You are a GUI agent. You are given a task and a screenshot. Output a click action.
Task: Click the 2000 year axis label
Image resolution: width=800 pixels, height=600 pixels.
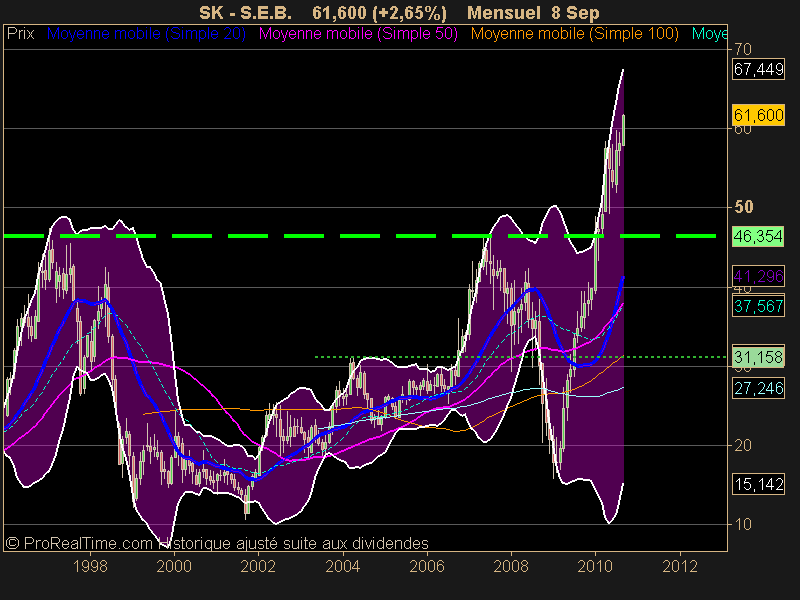pos(174,566)
